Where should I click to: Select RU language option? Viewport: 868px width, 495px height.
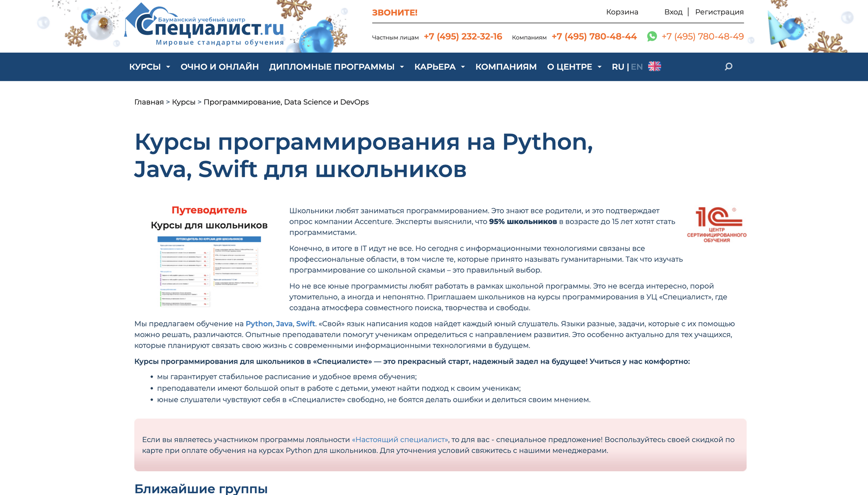[618, 66]
